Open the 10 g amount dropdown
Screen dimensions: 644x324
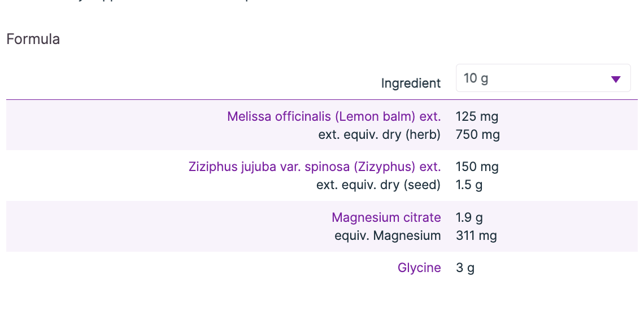click(x=542, y=78)
